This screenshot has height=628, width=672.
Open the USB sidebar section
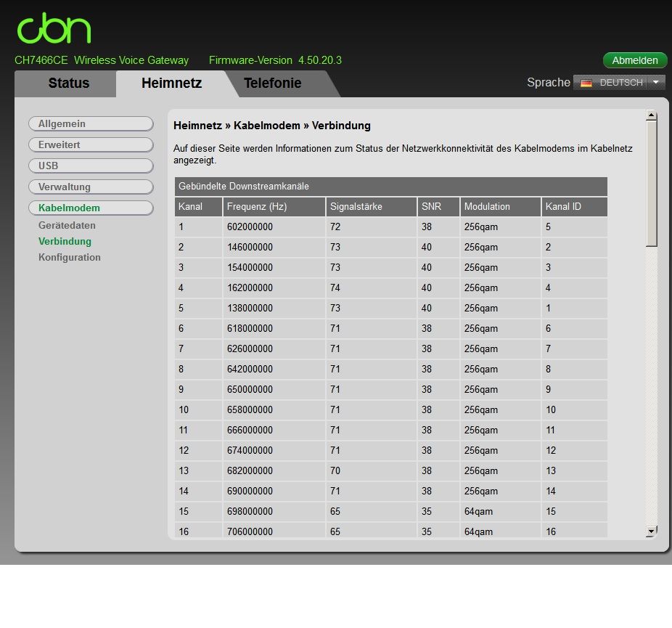click(91, 166)
